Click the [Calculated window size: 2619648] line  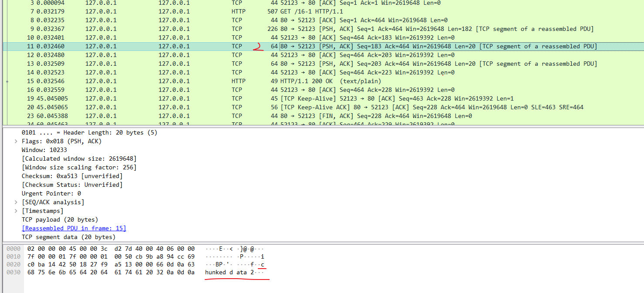tap(79, 158)
